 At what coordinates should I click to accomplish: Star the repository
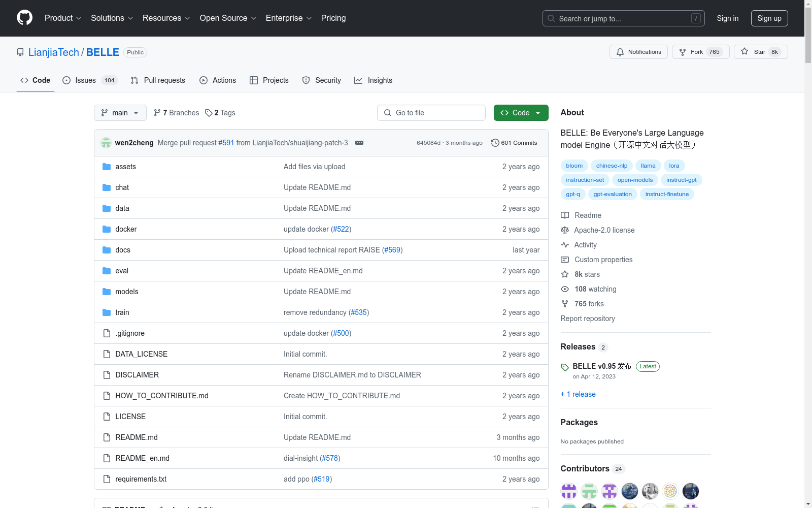click(761, 52)
